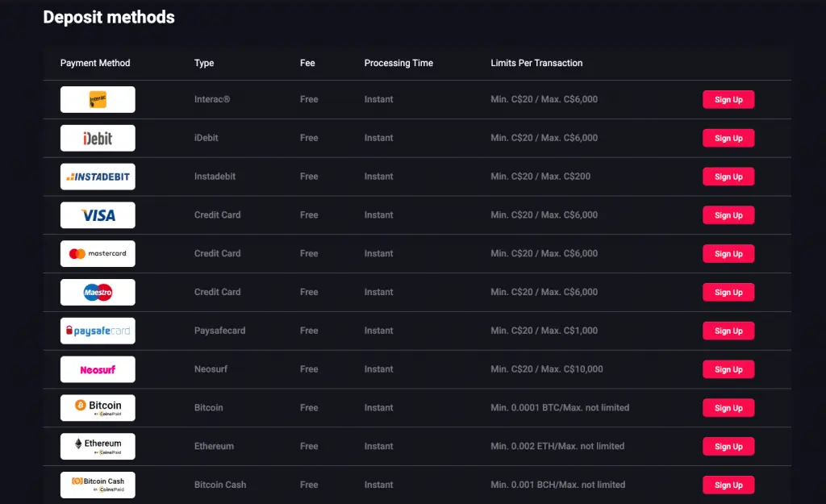Sign up via the Bitcoin Cash row
The image size is (826, 504).
728,485
